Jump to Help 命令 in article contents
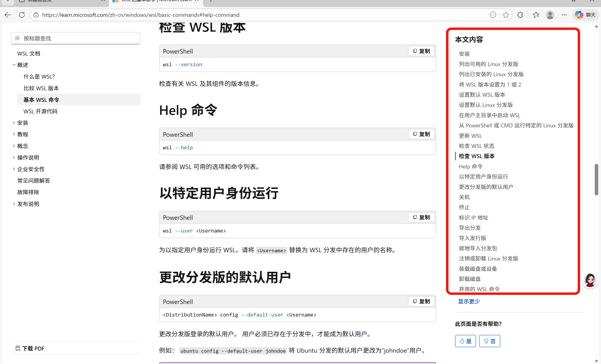Image resolution: width=601 pixels, height=364 pixels. (471, 166)
